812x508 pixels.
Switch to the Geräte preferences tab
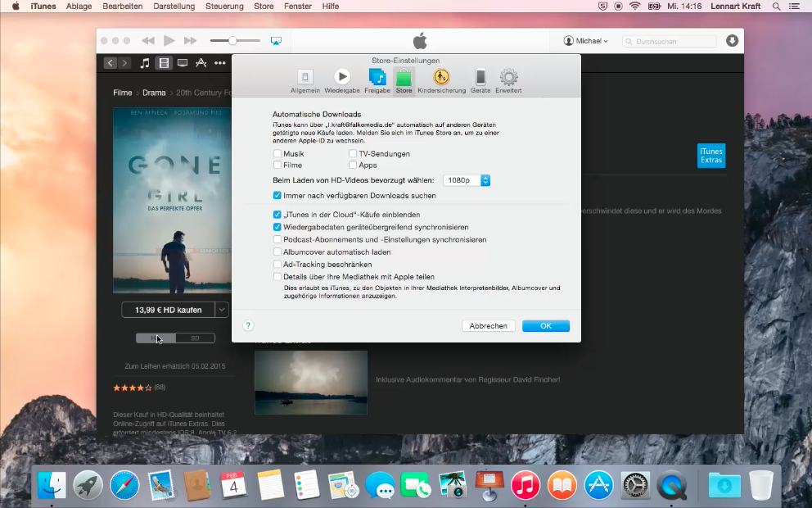click(480, 81)
